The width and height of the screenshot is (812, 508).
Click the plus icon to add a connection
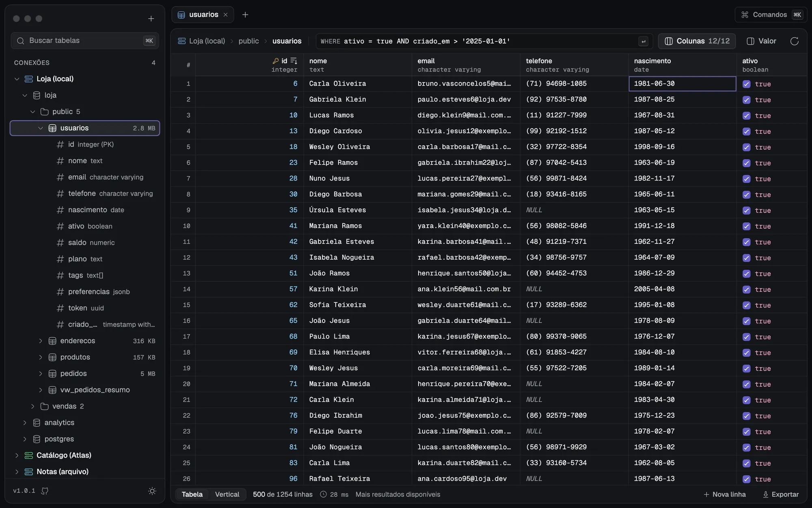151,19
